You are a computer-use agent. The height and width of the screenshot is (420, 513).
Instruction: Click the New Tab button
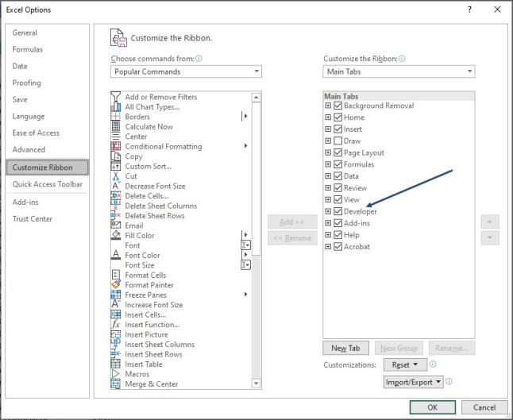pyautogui.click(x=345, y=348)
